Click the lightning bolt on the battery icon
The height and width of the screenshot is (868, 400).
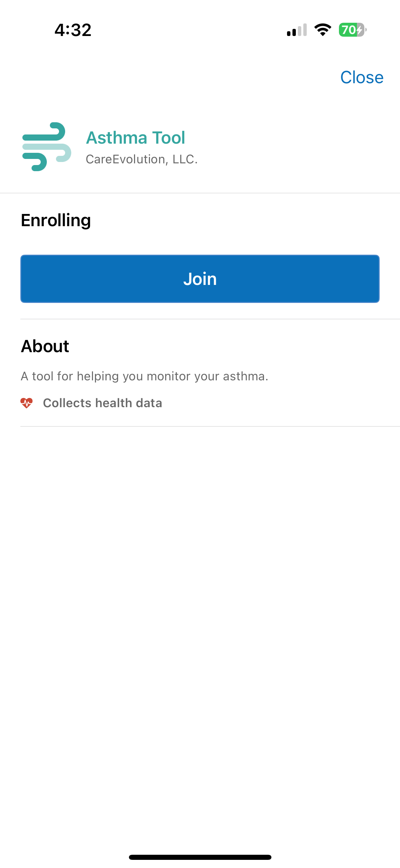[x=360, y=31]
